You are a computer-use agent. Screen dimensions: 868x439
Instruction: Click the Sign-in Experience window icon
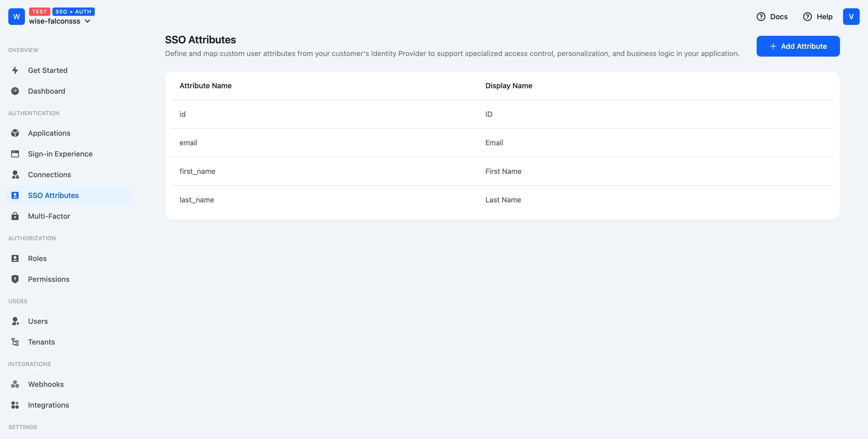15,154
